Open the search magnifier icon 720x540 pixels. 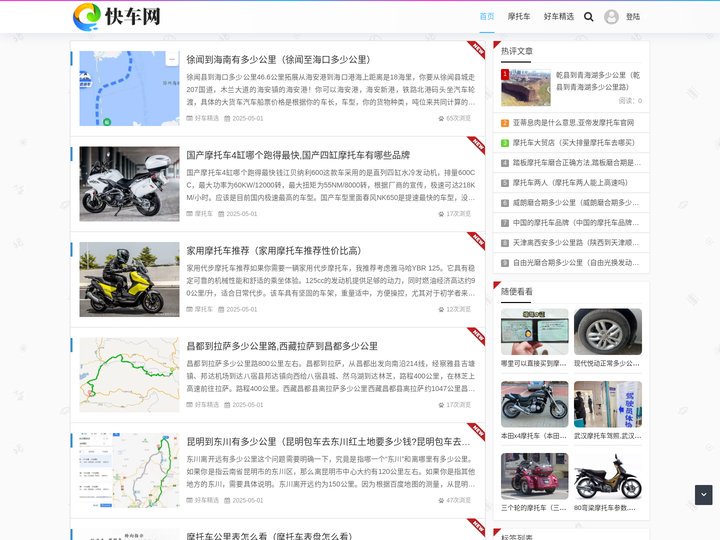pyautogui.click(x=588, y=17)
